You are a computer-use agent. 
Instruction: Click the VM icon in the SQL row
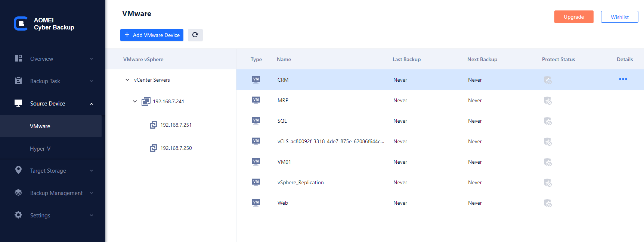pyautogui.click(x=256, y=121)
